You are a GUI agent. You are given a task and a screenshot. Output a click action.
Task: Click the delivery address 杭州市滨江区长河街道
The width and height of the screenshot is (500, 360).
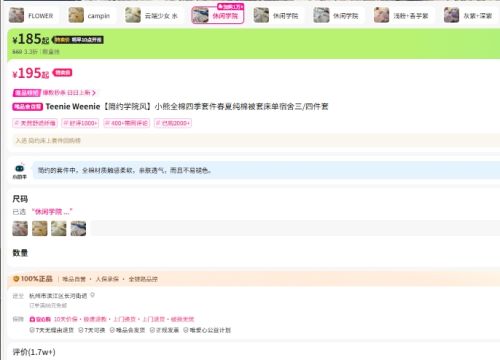click(58, 296)
